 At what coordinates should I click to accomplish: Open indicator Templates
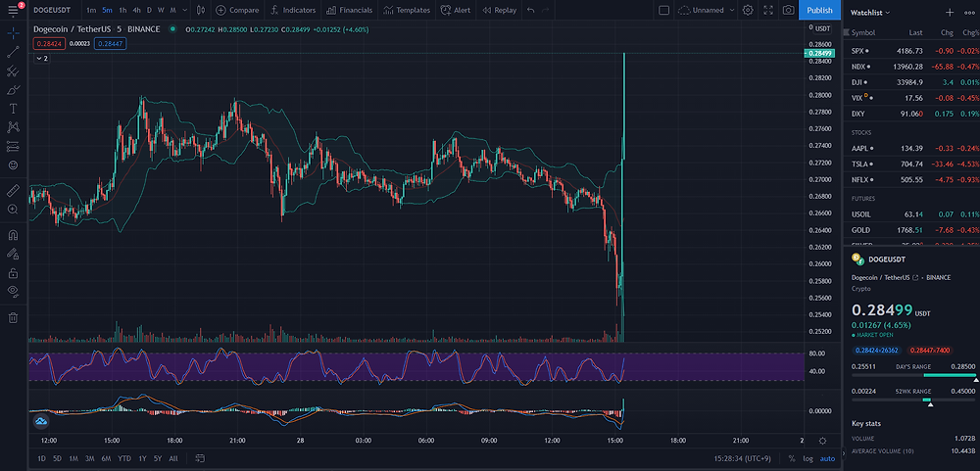click(407, 10)
